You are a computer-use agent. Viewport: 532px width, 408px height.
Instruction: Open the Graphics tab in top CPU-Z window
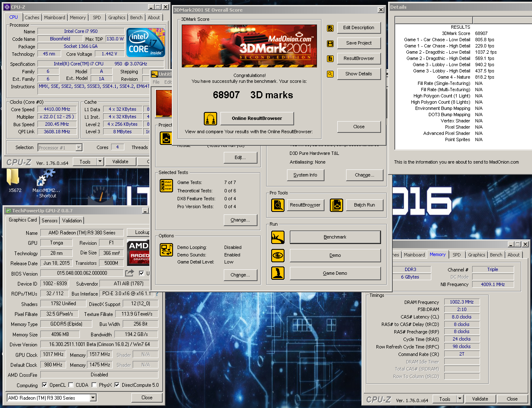(117, 17)
